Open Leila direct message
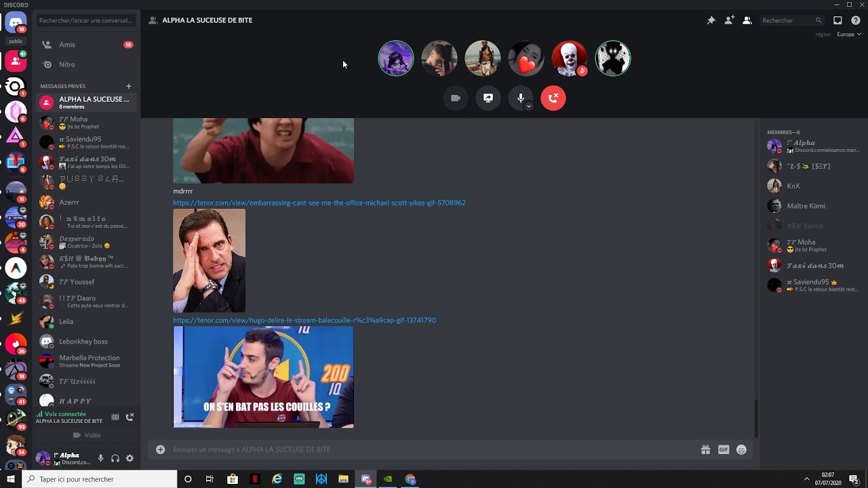The width and height of the screenshot is (868, 488). pyautogui.click(x=86, y=321)
